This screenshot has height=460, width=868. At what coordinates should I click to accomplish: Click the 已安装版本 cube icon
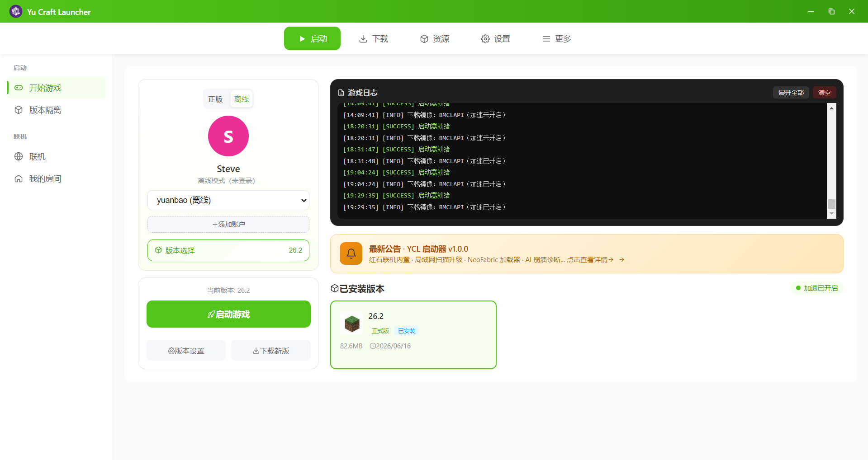335,288
